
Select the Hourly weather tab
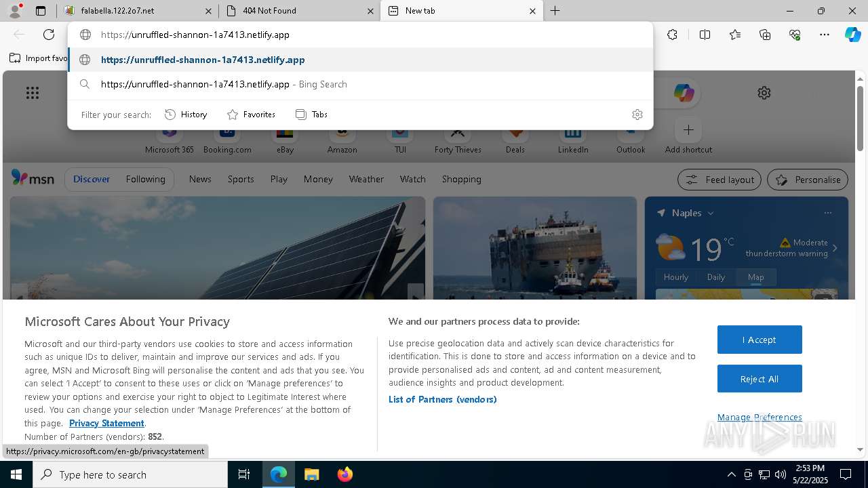pos(676,277)
